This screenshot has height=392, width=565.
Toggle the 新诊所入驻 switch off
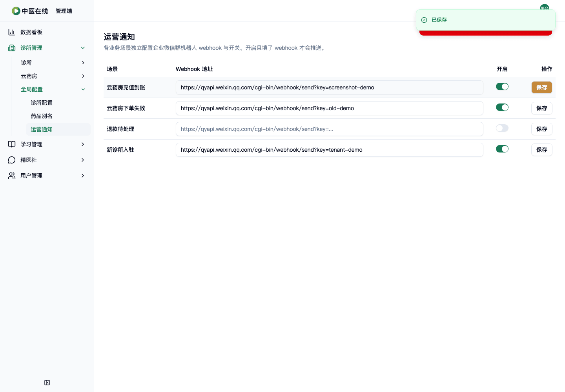(x=502, y=149)
